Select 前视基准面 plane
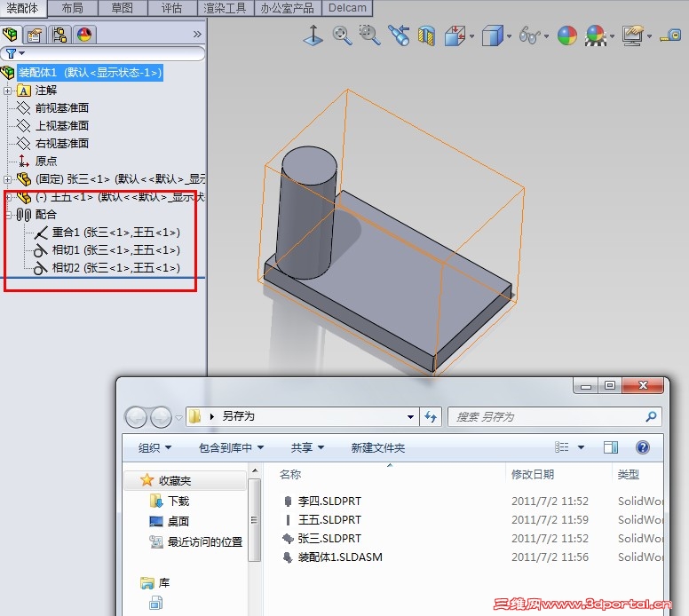This screenshot has height=616, width=689. 62,108
